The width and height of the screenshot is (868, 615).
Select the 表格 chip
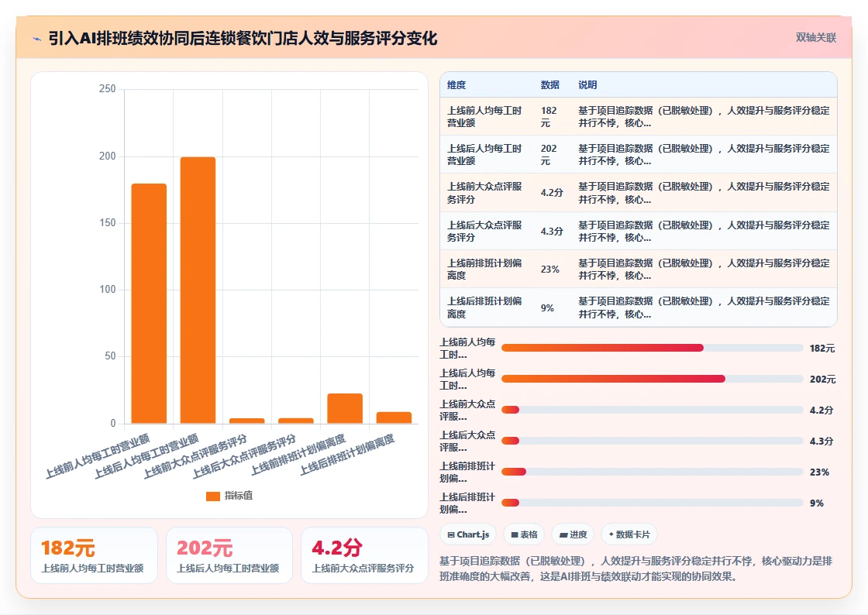[524, 534]
